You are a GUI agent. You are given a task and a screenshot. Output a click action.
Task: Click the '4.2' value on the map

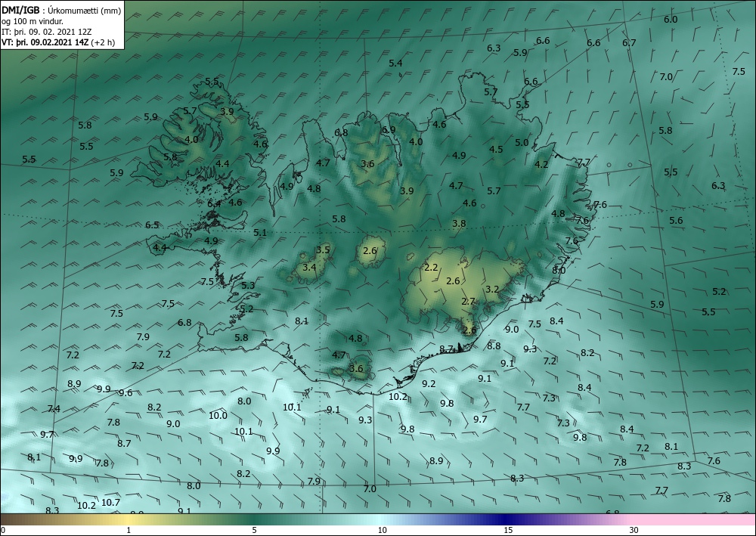tap(541, 164)
